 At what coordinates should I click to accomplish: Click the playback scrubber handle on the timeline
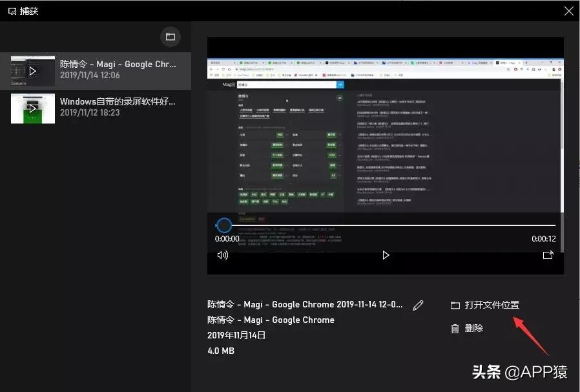click(224, 225)
